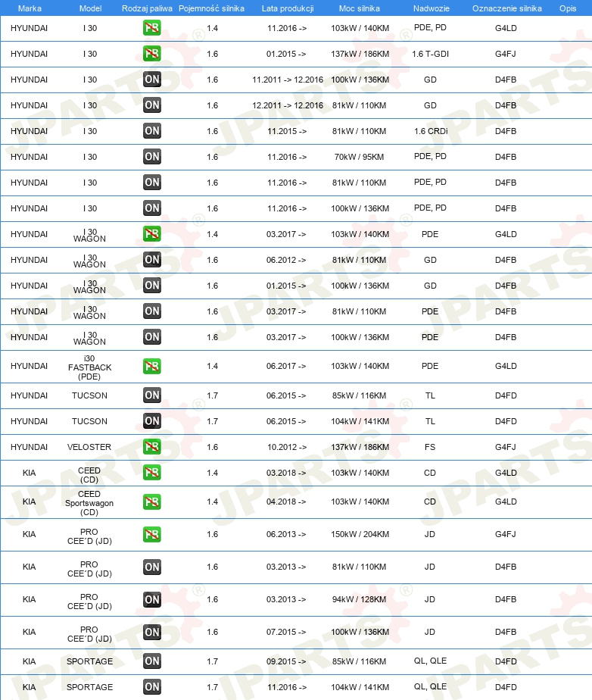The height and width of the screenshot is (700, 592).
Task: Click ON icon in PRO CEE'D 03.2013 81kW row
Action: pos(151,567)
